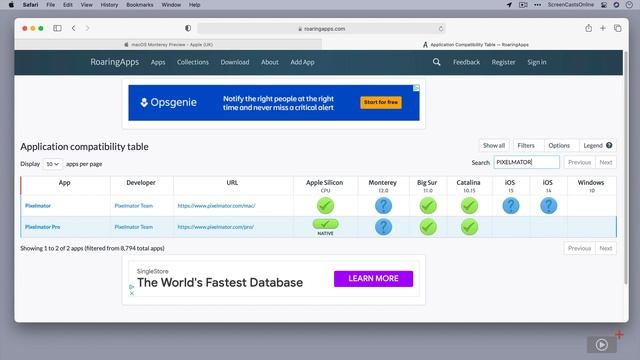This screenshot has width=640, height=360.
Task: Open a new tab with plus icon
Action: click(602, 28)
